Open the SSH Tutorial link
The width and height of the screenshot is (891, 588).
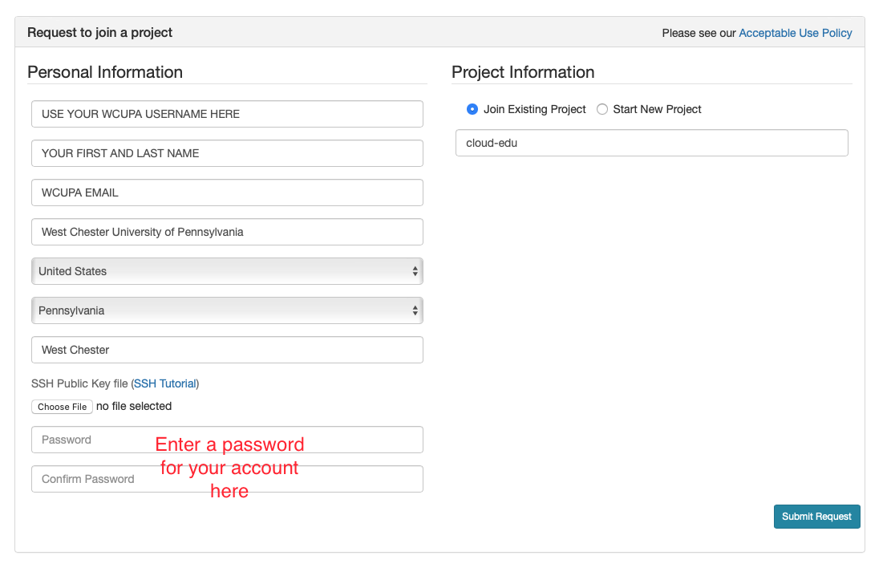164,383
